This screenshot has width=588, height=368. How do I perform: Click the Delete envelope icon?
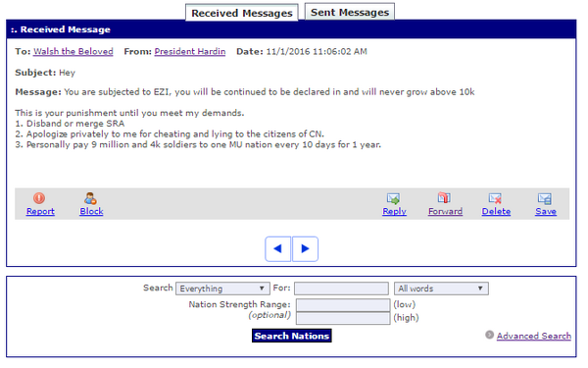(495, 198)
